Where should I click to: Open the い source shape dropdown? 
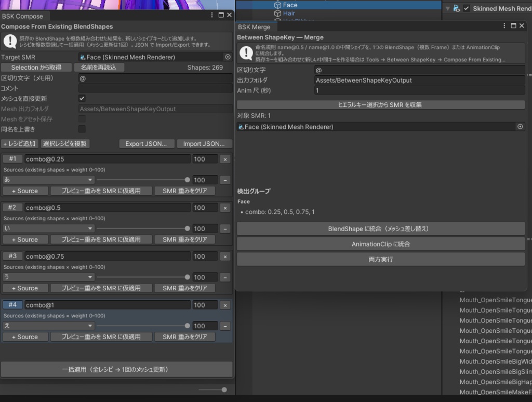[48, 229]
